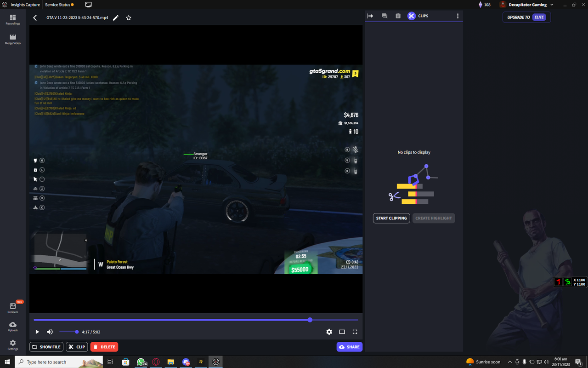Screen dimensions: 588x368
Task: Click the screen icon beside Service Status
Action: (x=89, y=5)
